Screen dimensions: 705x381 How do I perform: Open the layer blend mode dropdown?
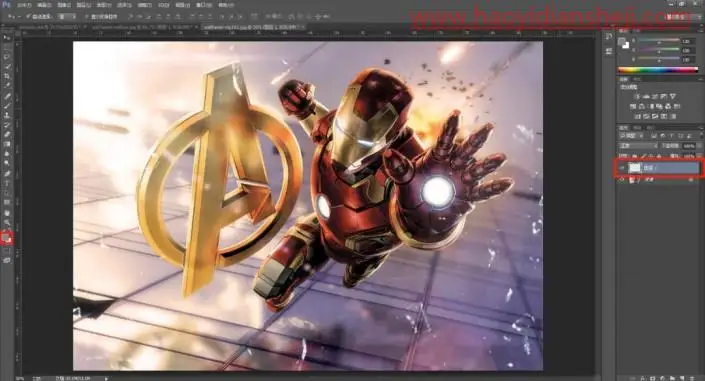(x=638, y=146)
